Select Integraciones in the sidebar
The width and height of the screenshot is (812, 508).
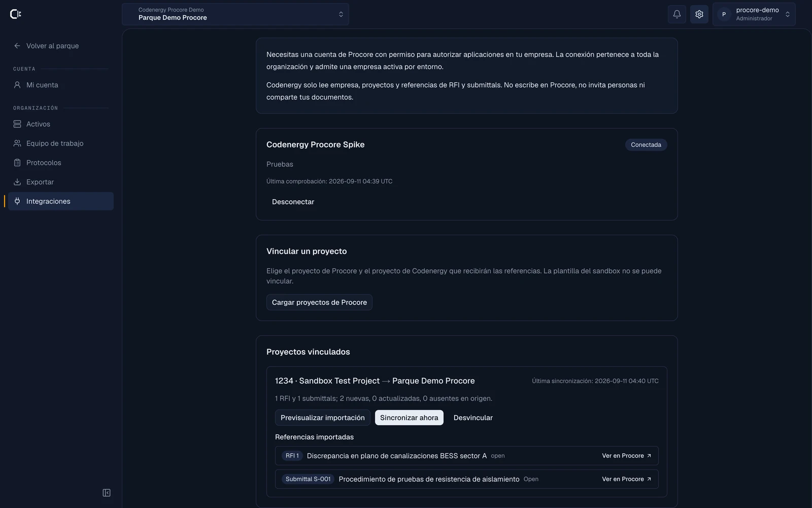[61, 201]
